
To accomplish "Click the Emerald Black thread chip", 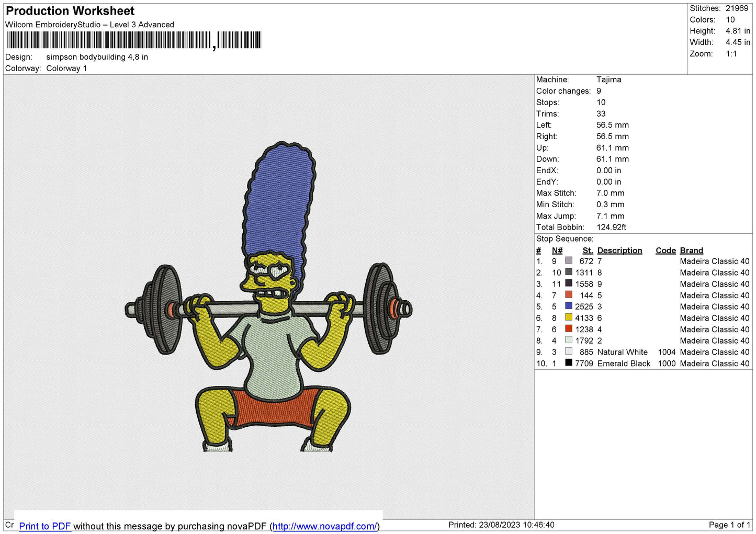I will tap(569, 362).
